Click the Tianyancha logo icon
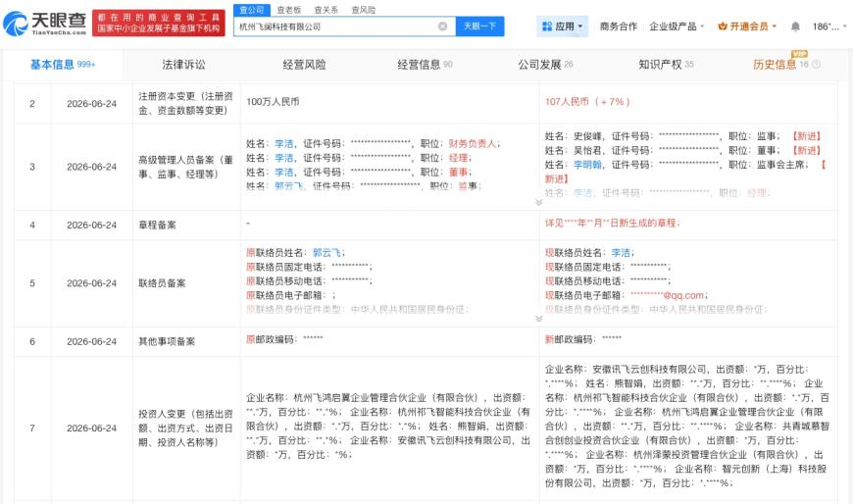The image size is (853, 504). pos(16,24)
